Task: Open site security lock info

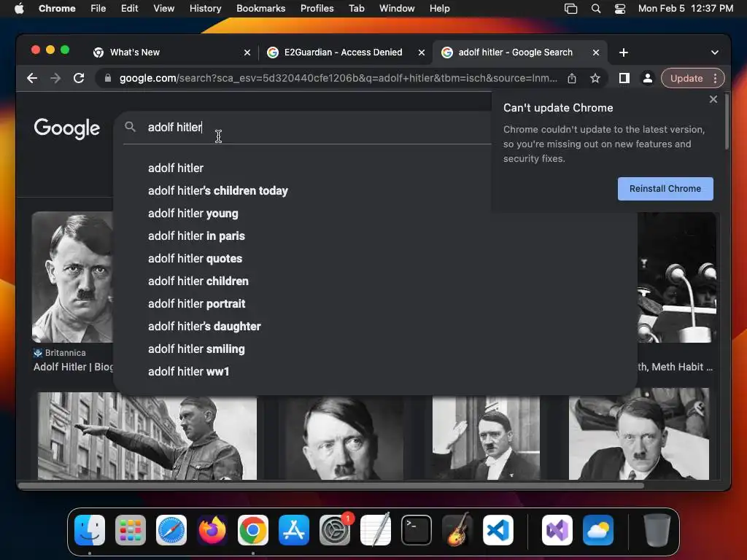Action: 108,78
